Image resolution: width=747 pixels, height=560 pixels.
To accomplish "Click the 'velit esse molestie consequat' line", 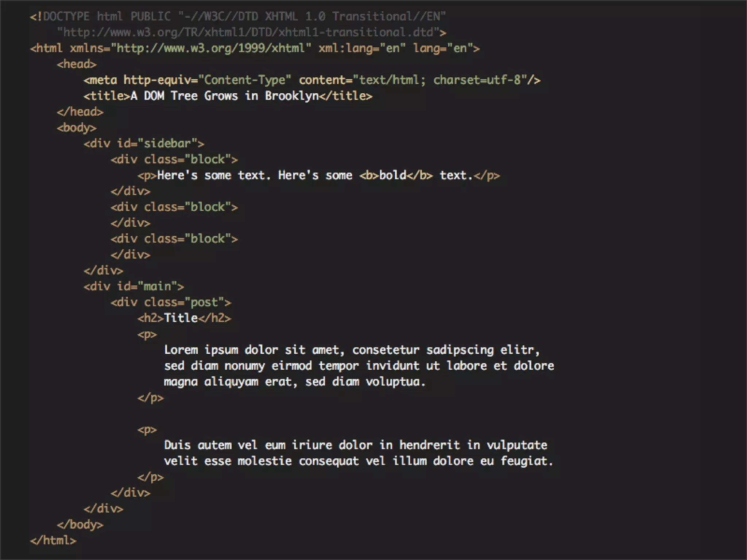I will pyautogui.click(x=359, y=461).
